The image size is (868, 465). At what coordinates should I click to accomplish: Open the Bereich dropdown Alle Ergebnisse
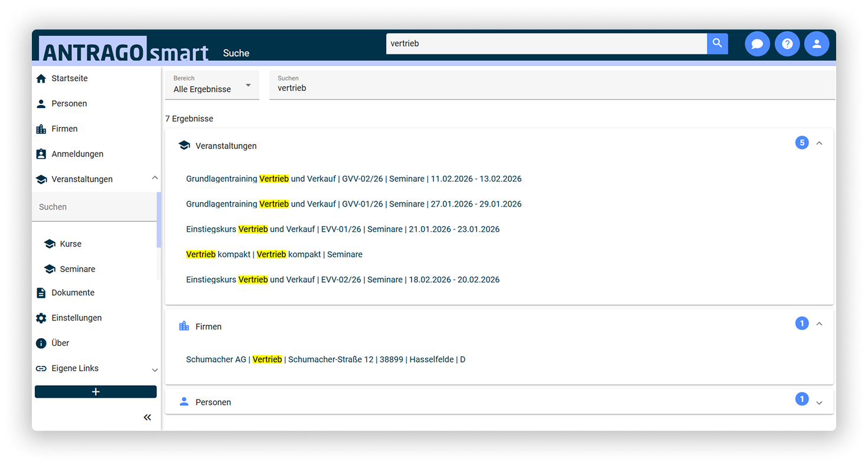click(x=212, y=86)
